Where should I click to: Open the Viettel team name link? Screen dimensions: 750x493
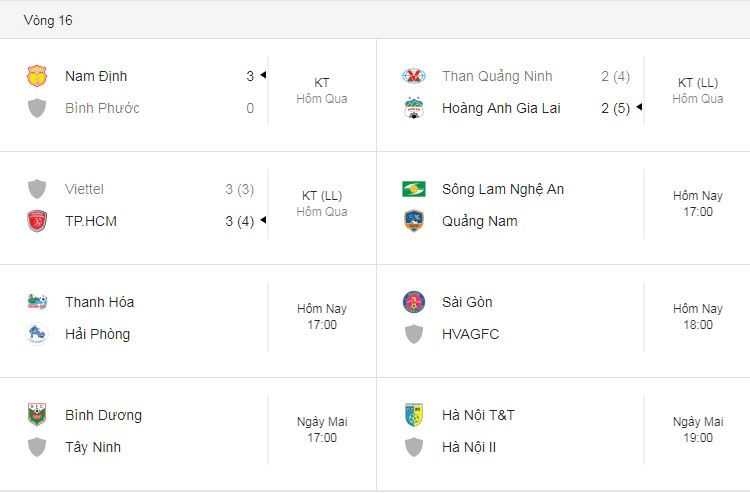pos(84,189)
